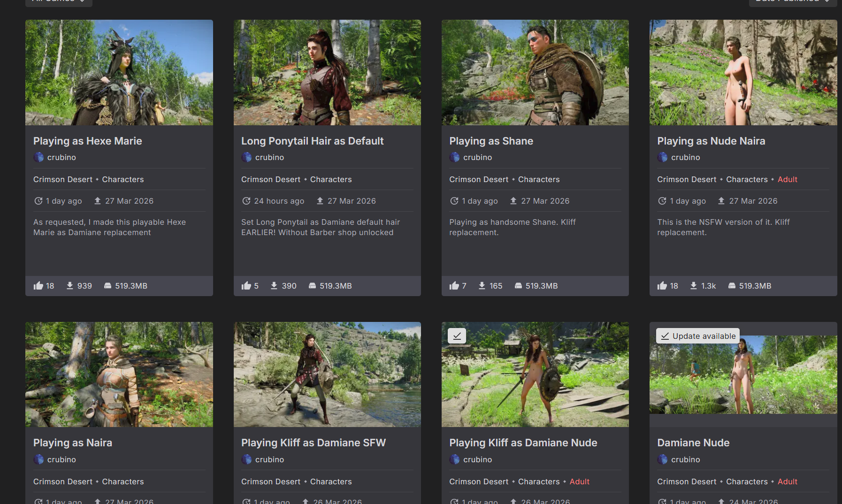Open the "Playing Kliff as Damiane Nude" title
The image size is (842, 504).
pos(523,443)
